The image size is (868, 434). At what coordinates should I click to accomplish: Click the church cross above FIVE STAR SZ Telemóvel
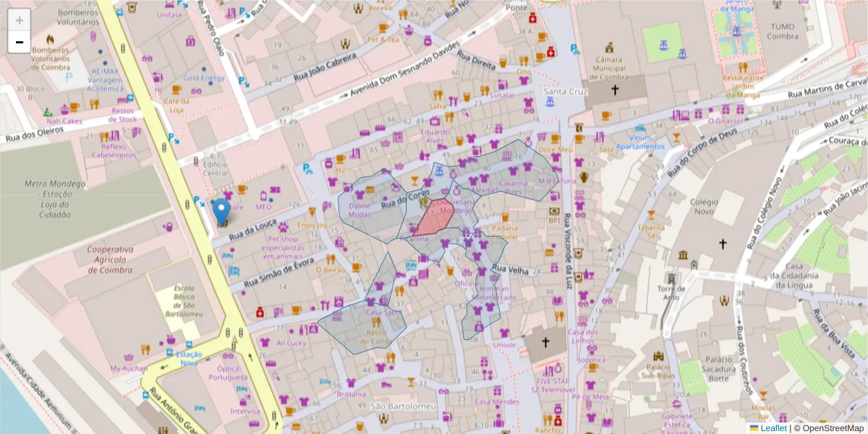(545, 342)
